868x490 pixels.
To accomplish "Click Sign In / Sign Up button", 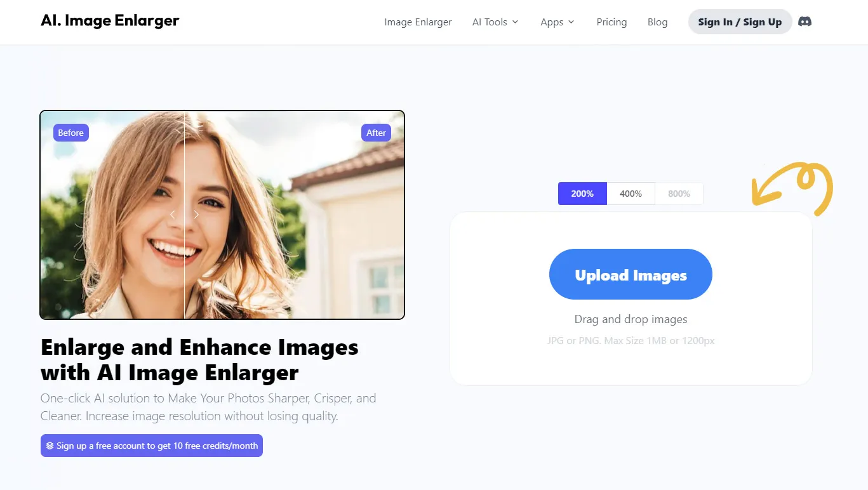I will point(740,22).
